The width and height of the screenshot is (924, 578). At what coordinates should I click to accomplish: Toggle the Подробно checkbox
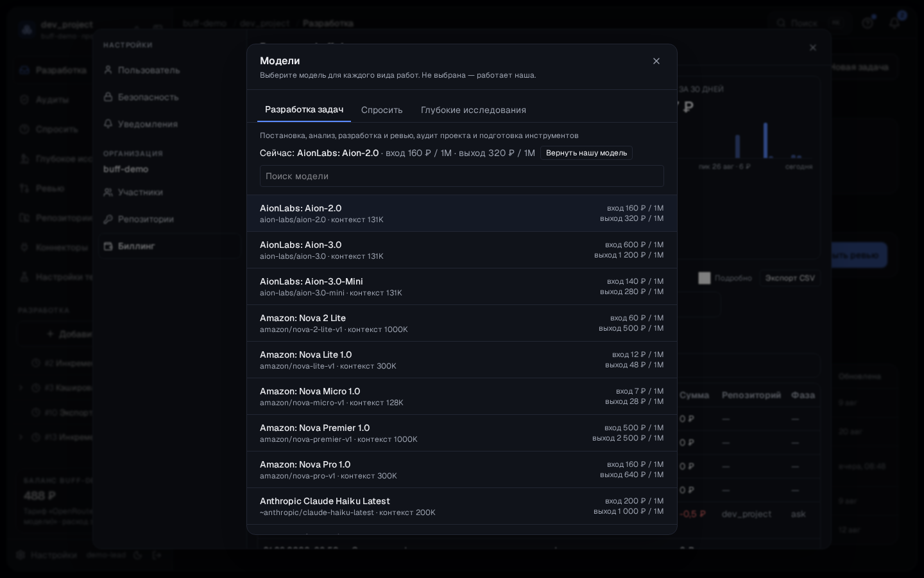(x=705, y=278)
